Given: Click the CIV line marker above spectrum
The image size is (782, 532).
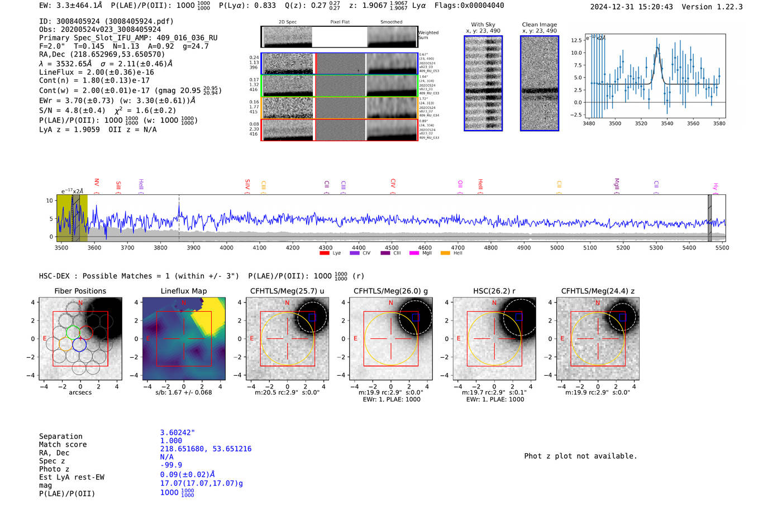Looking at the screenshot, I should [393, 186].
